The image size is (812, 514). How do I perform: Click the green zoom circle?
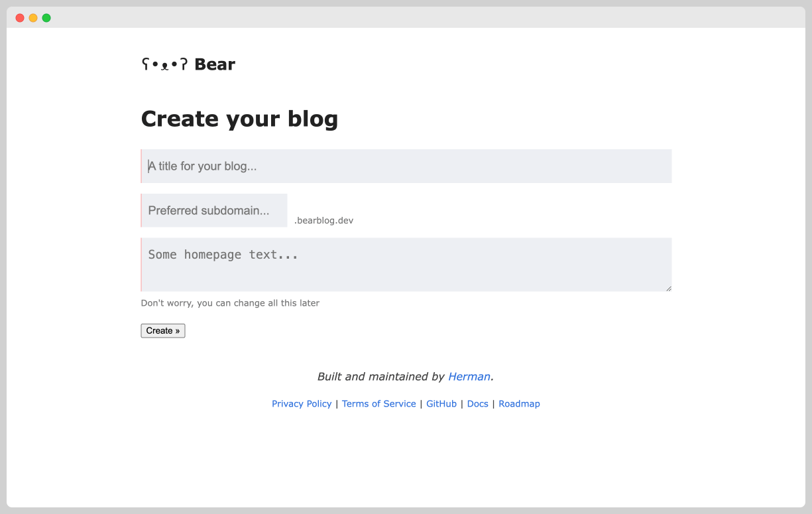pyautogui.click(x=46, y=17)
